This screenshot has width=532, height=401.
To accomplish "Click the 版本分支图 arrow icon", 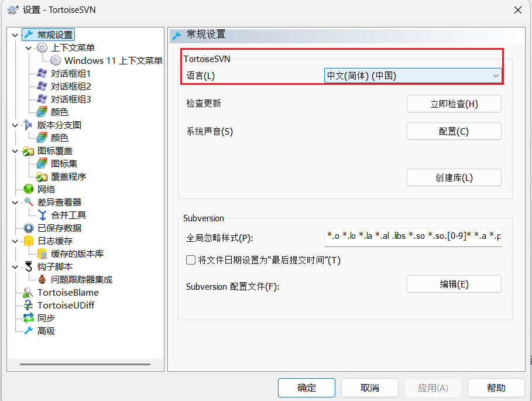I will click(x=28, y=125).
